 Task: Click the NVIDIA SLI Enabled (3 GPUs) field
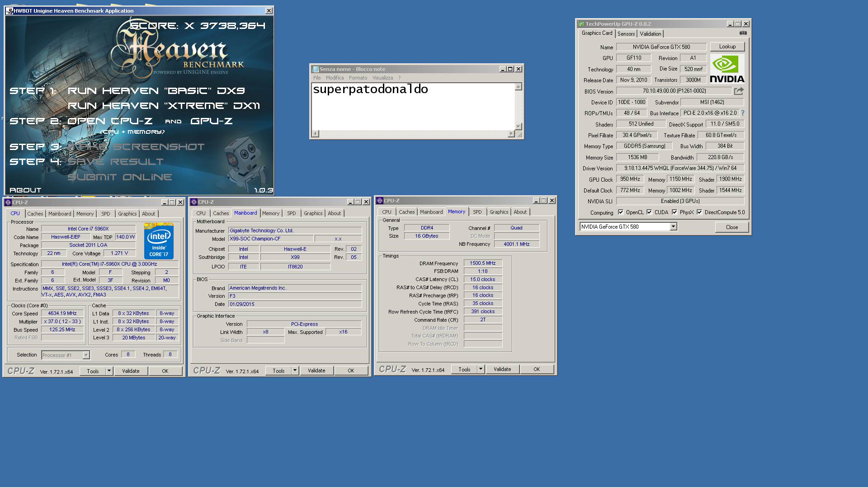[680, 201]
